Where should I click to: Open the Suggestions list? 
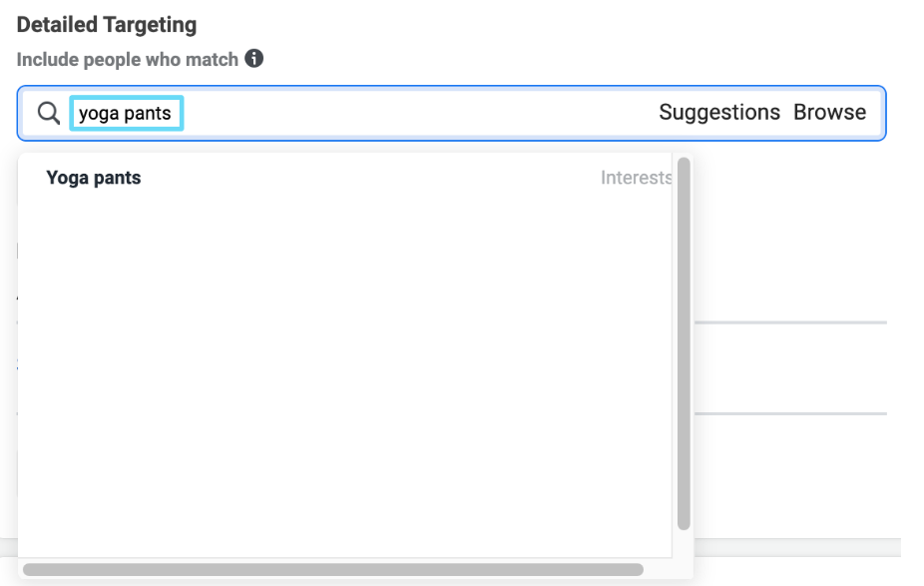pyautogui.click(x=718, y=112)
